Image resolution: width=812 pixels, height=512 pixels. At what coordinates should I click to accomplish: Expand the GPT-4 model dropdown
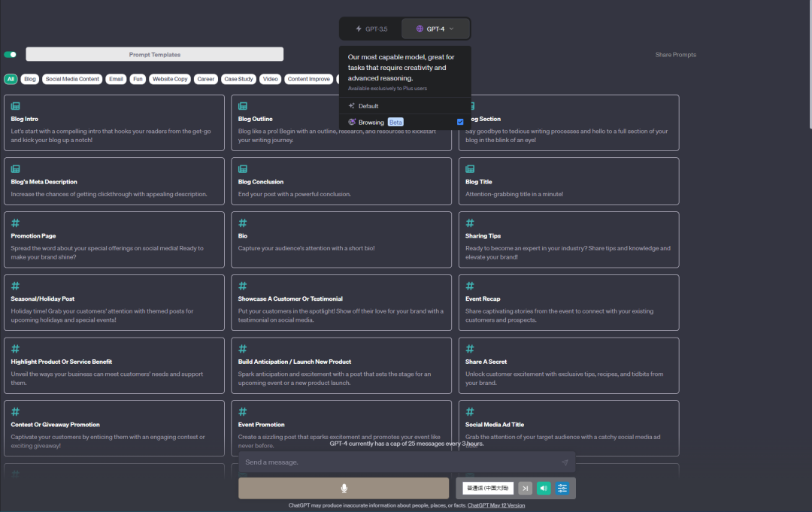[436, 29]
